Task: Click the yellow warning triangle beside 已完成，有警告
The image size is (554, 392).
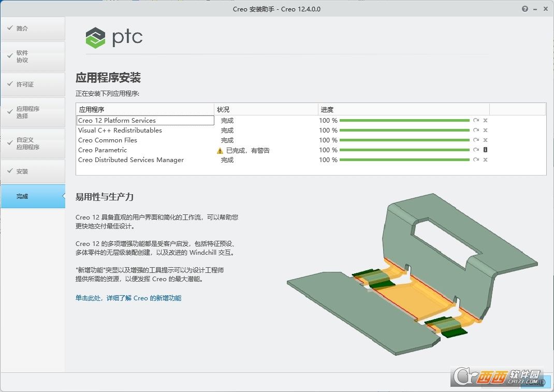Action: click(220, 151)
